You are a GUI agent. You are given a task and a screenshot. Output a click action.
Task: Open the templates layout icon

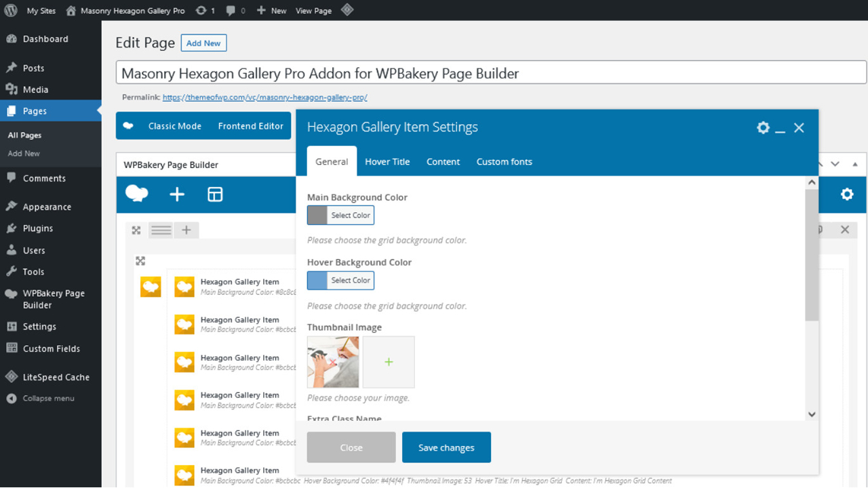(215, 195)
